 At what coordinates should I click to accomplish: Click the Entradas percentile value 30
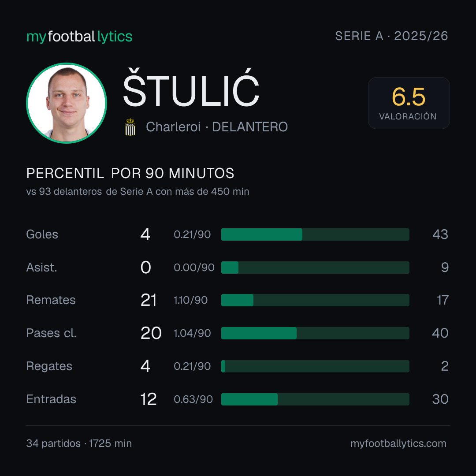(440, 399)
